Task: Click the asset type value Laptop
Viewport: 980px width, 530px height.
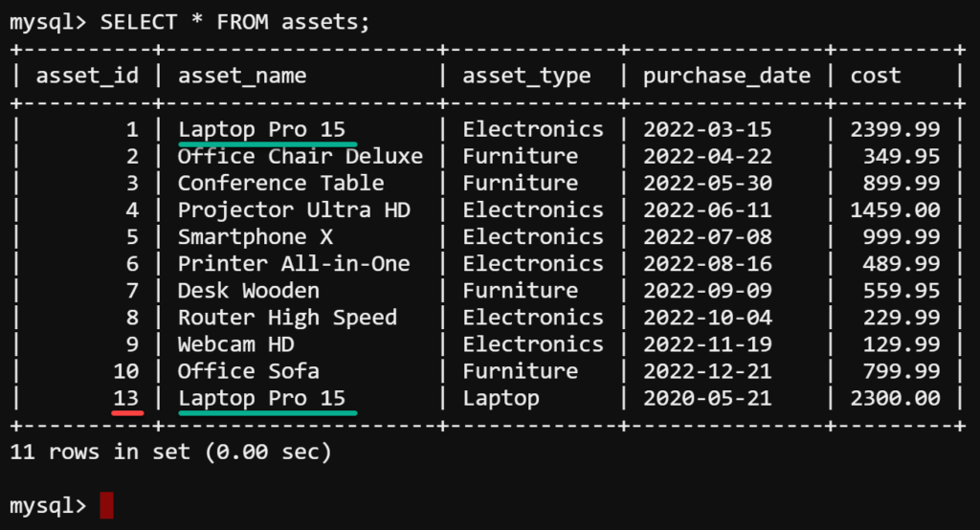Action: (x=501, y=399)
